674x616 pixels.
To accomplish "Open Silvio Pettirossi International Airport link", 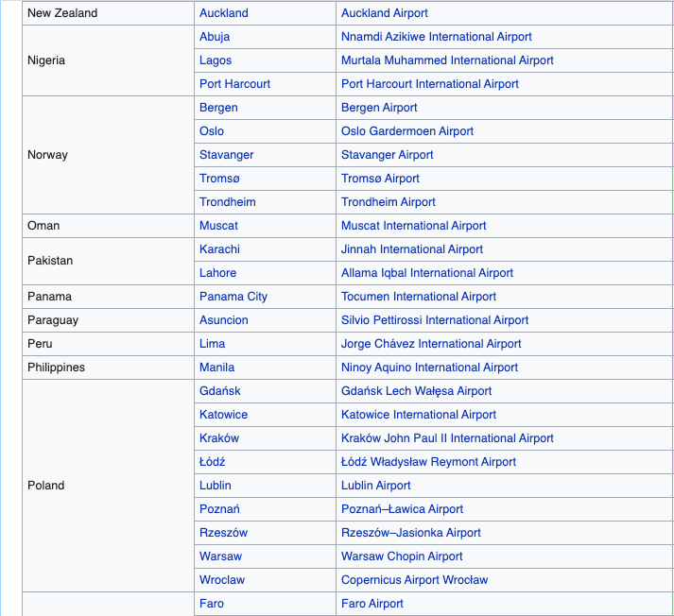I will coord(434,320).
